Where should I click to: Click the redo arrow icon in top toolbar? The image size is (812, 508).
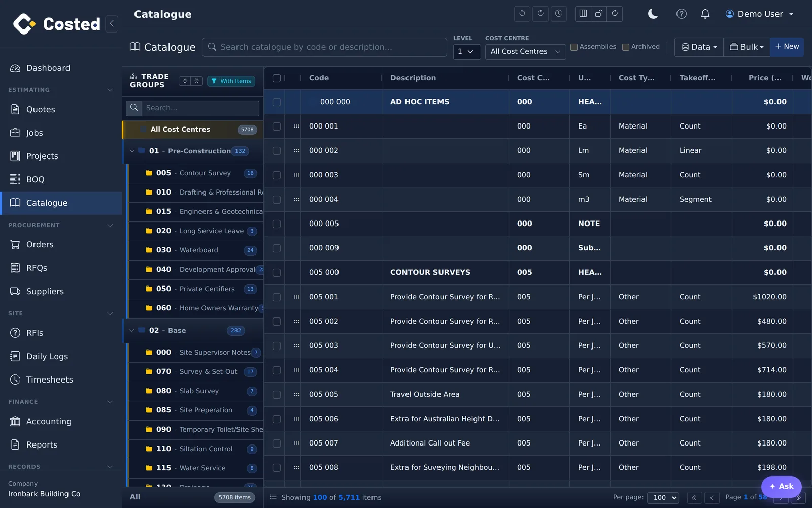[x=540, y=14]
